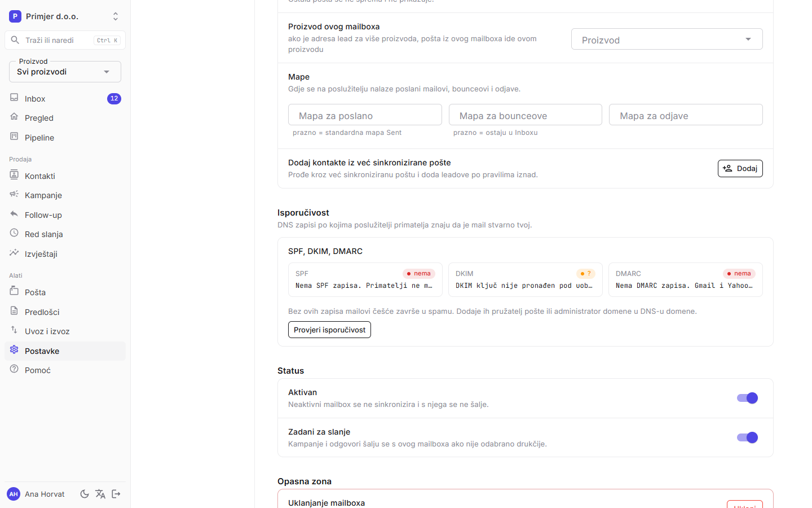Click the Ana Horvat user profile
This screenshot has height=508, width=812.
(x=36, y=494)
